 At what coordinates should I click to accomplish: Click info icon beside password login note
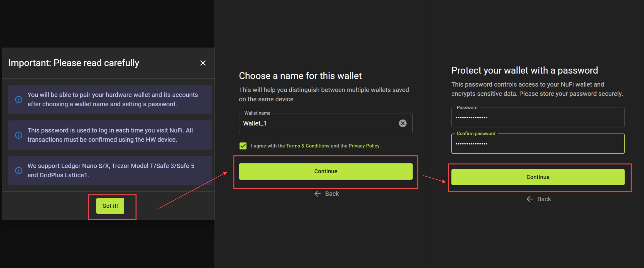(19, 135)
